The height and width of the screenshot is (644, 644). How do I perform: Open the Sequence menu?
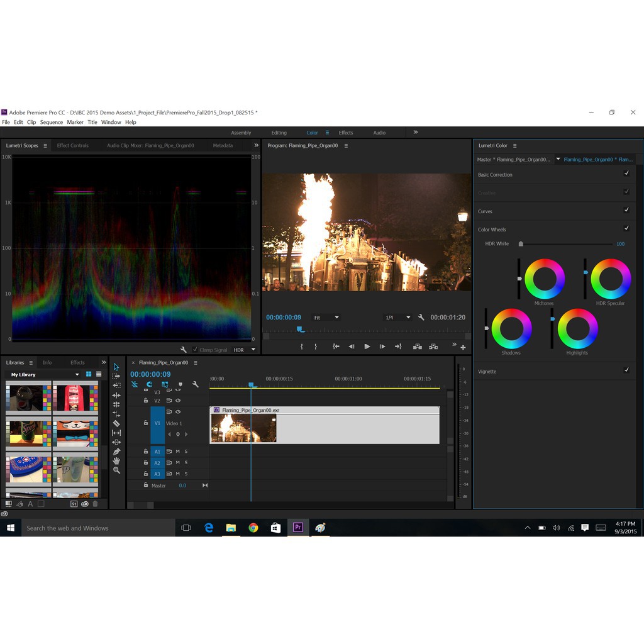click(x=52, y=122)
